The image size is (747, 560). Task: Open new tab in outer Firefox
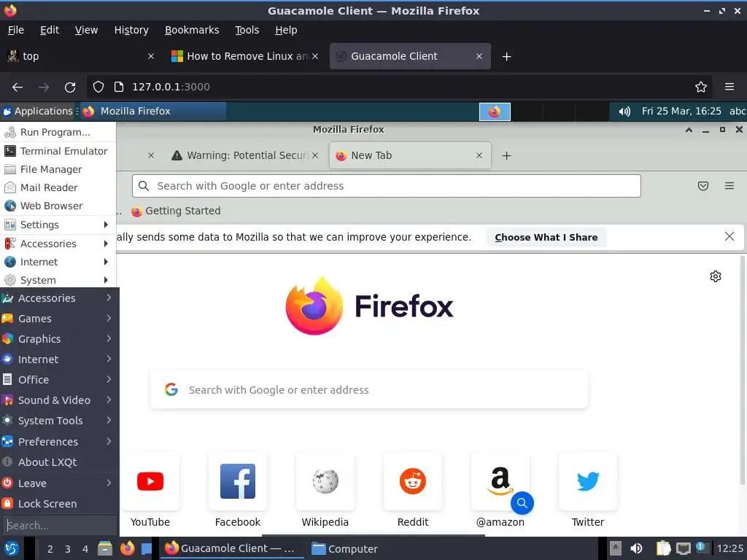(507, 57)
